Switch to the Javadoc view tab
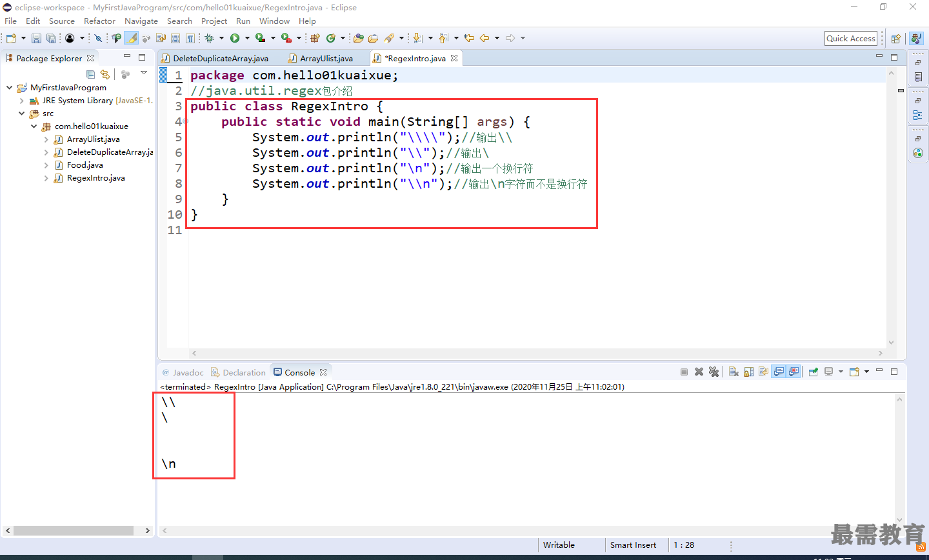929x560 pixels. pyautogui.click(x=183, y=372)
